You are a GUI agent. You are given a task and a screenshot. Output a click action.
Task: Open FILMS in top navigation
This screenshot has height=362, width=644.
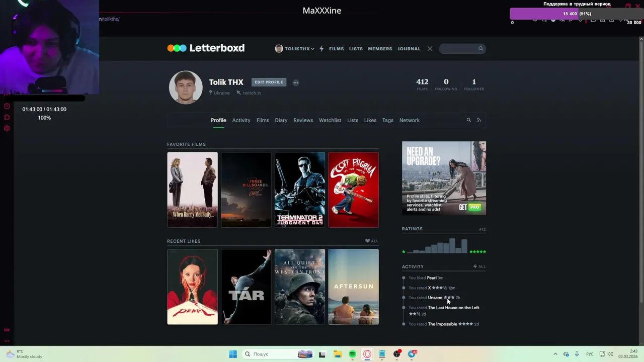(337, 49)
